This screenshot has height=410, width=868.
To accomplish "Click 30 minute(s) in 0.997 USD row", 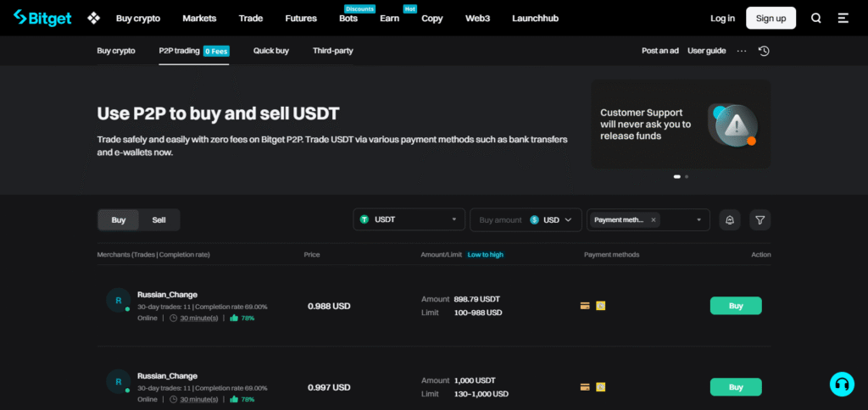I will point(194,400).
